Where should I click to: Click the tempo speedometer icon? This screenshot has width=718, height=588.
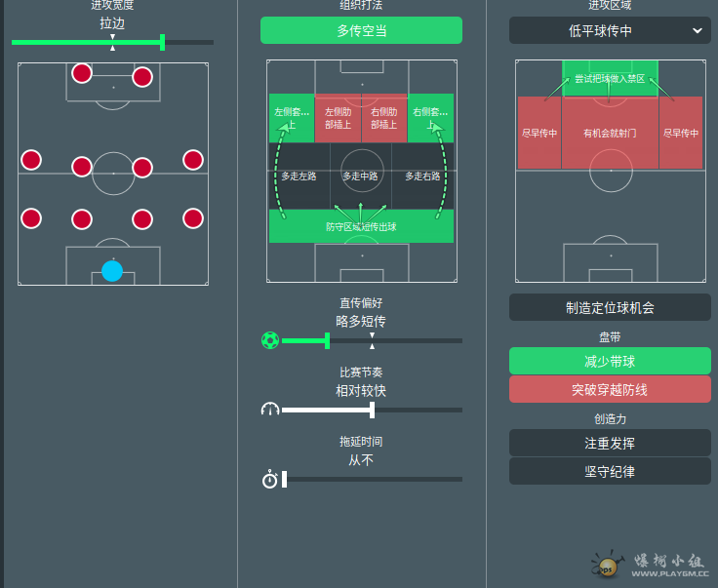point(270,410)
